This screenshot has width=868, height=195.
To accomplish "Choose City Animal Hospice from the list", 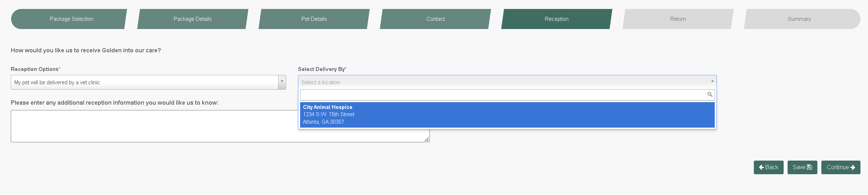I will 507,115.
